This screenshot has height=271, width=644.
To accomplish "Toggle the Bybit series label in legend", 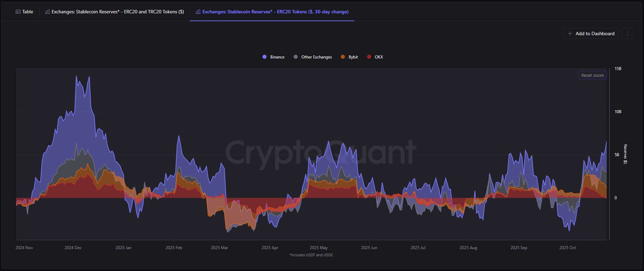I will pyautogui.click(x=353, y=57).
